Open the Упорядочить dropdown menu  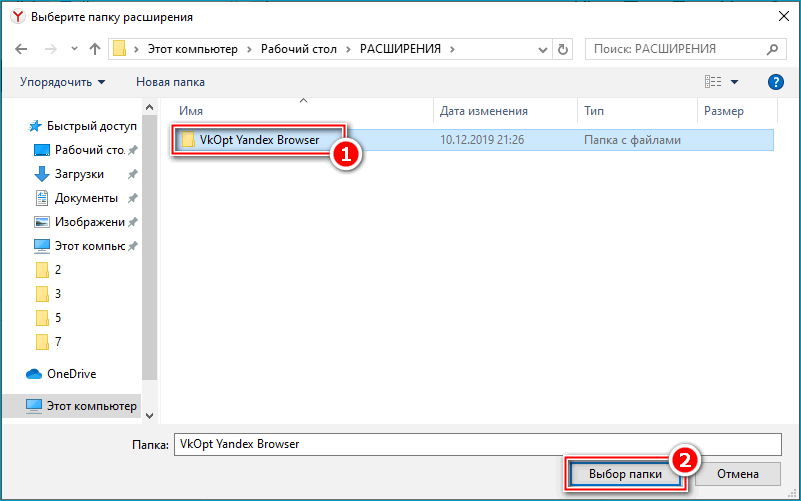click(62, 82)
